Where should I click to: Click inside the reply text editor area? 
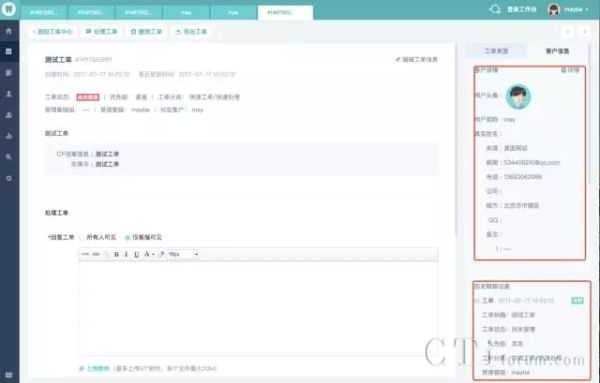[258, 308]
